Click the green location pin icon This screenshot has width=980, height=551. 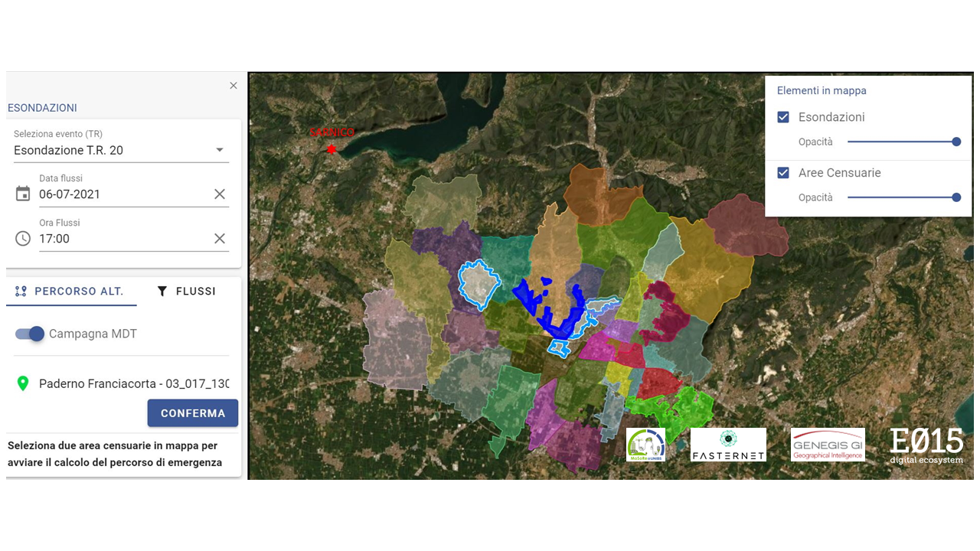point(23,383)
